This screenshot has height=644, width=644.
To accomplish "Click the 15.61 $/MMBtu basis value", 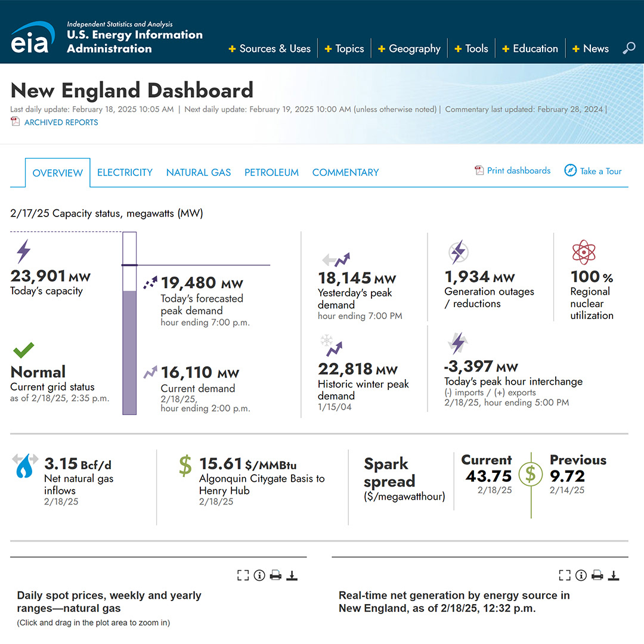I will pos(247,464).
